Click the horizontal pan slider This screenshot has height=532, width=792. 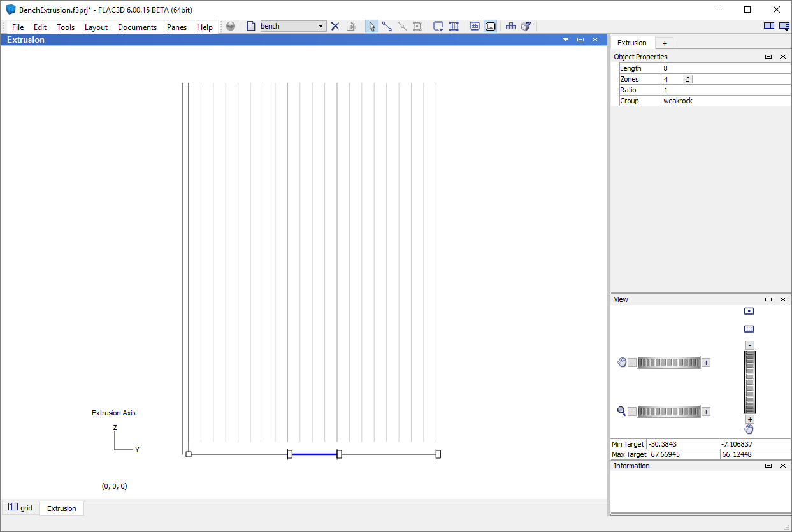[x=668, y=363]
